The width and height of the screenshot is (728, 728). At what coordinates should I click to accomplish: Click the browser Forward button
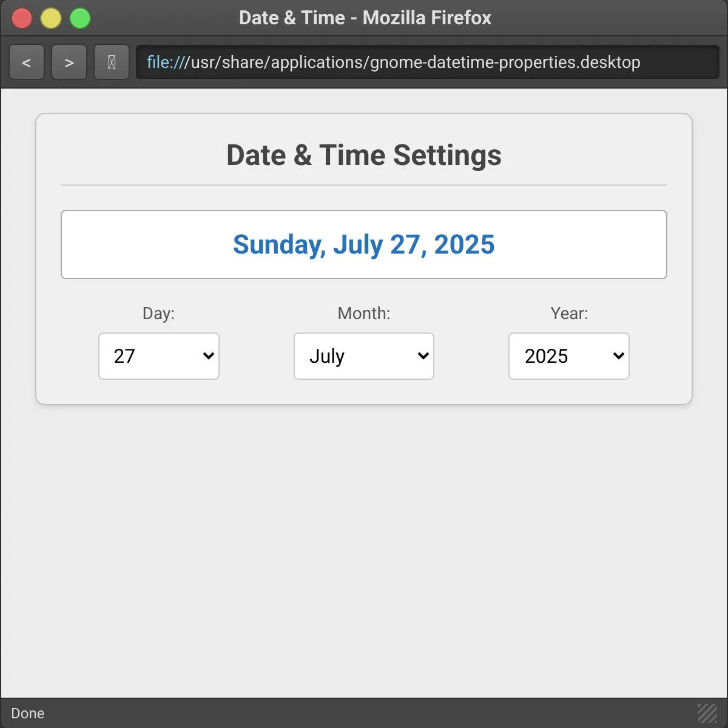click(x=69, y=62)
